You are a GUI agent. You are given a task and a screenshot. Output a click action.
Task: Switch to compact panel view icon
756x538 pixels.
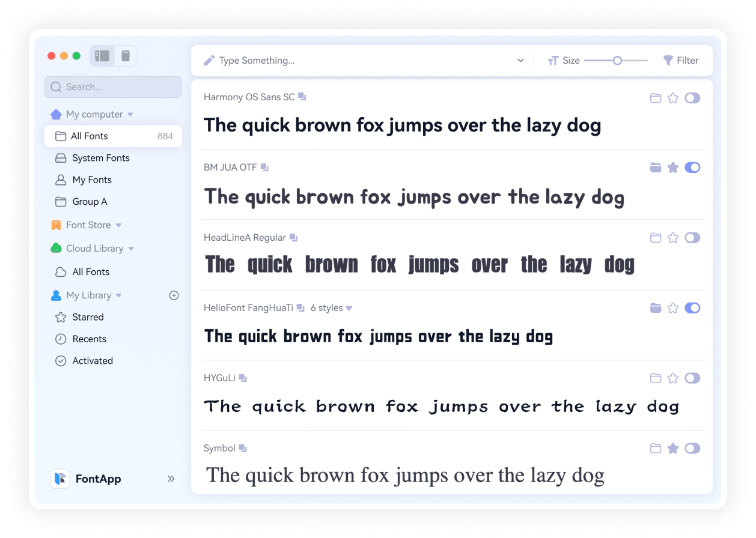[126, 56]
